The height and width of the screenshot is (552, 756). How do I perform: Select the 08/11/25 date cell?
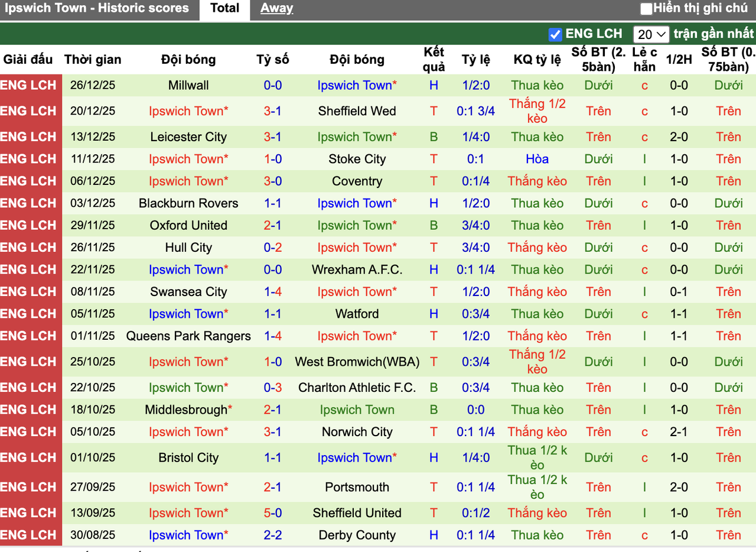pos(93,292)
